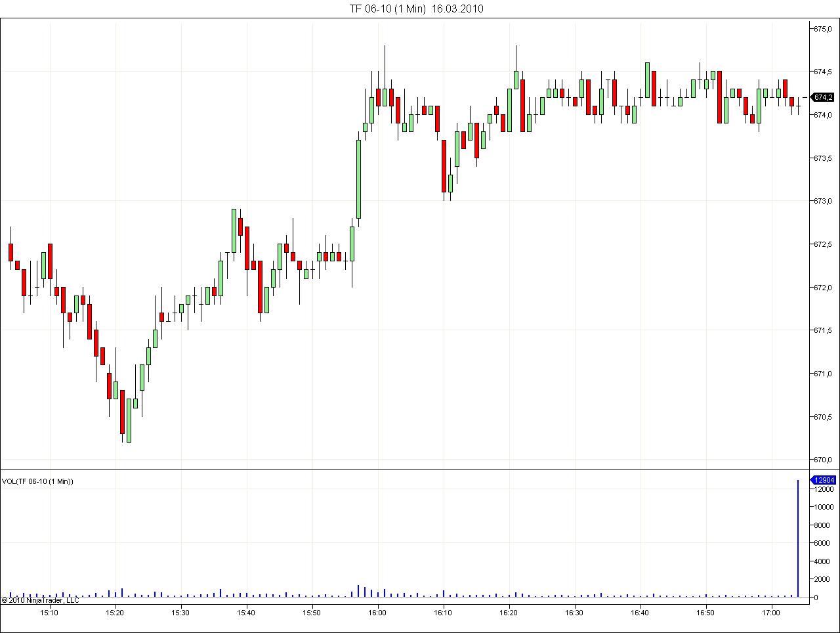Click the tall final volume bar
The width and height of the screenshot is (840, 633).
point(798,538)
